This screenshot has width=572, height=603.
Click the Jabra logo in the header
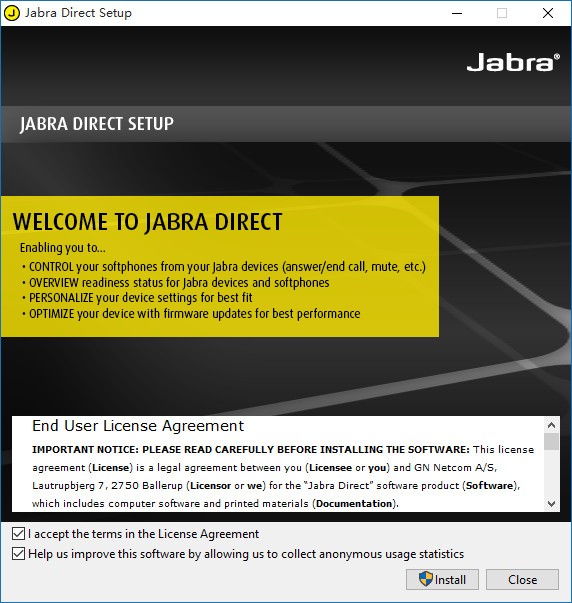[x=513, y=62]
